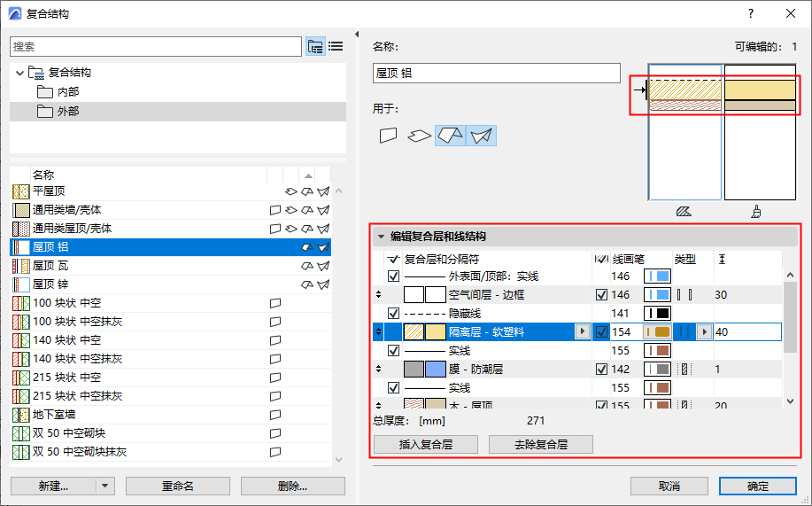Toggle the wall usage icon under 用于
The height and width of the screenshot is (506, 812).
[x=389, y=136]
